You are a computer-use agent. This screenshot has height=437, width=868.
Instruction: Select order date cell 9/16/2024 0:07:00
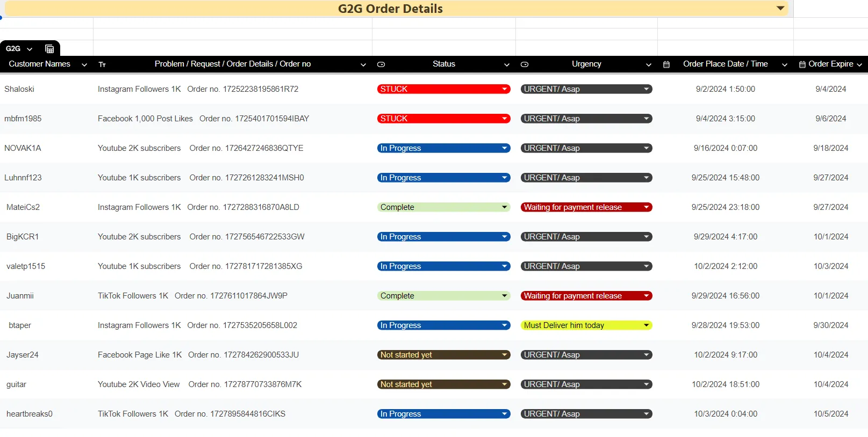[x=726, y=148]
